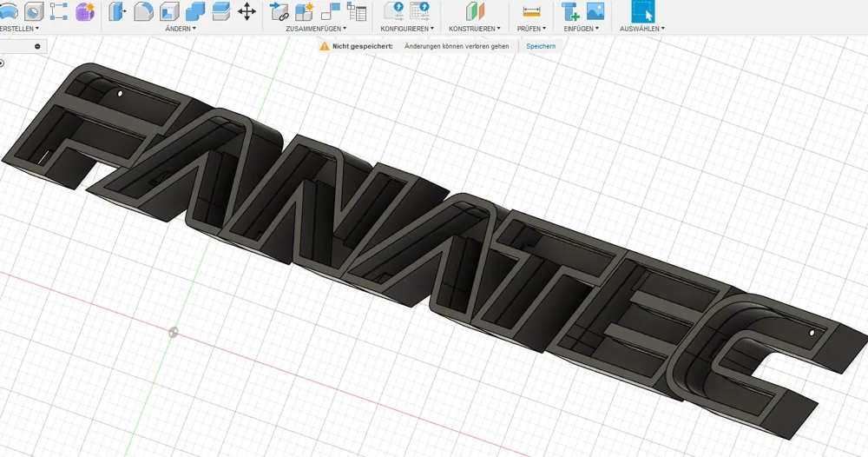Activate the Press Pull tool
This screenshot has height=457, width=868.
click(x=117, y=11)
